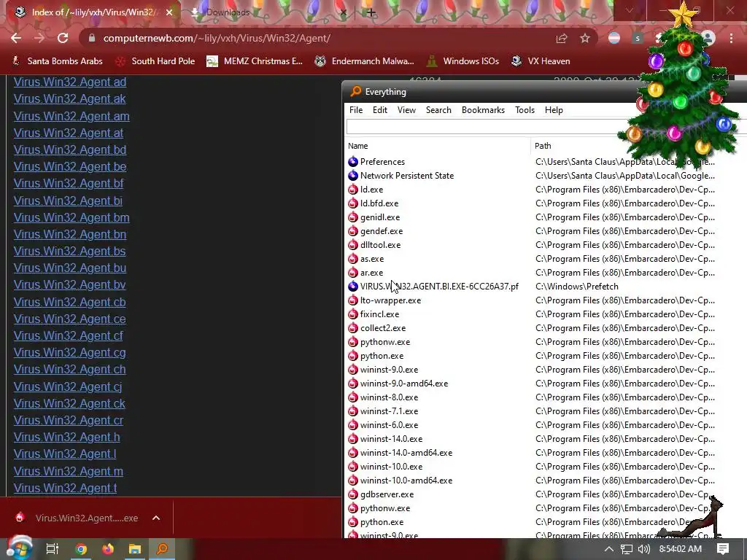Viewport: 747px width, 560px height.
Task: Open Virus.Win32.Agent.ck link
Action: (69, 404)
